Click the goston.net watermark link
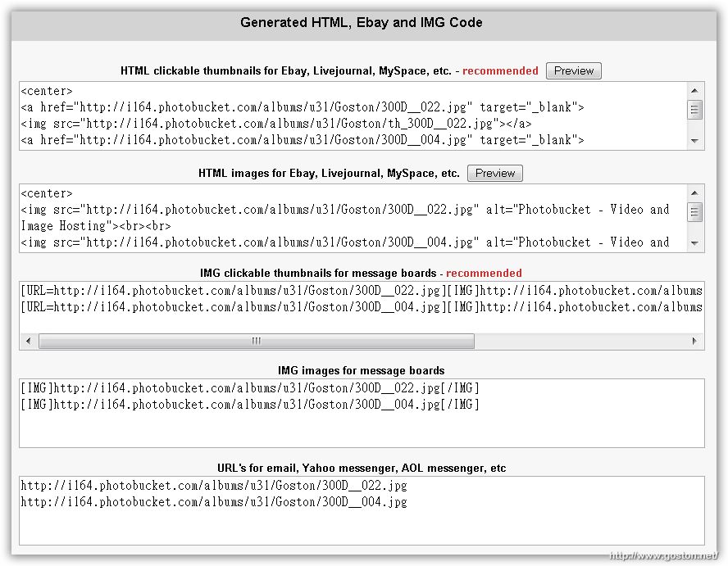Viewport: 728px width, 566px height. (x=663, y=555)
